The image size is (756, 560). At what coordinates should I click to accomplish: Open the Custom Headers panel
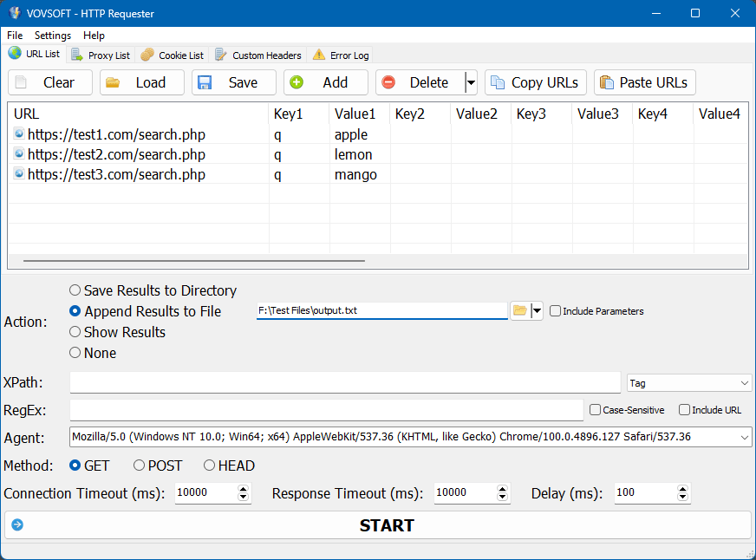click(257, 54)
